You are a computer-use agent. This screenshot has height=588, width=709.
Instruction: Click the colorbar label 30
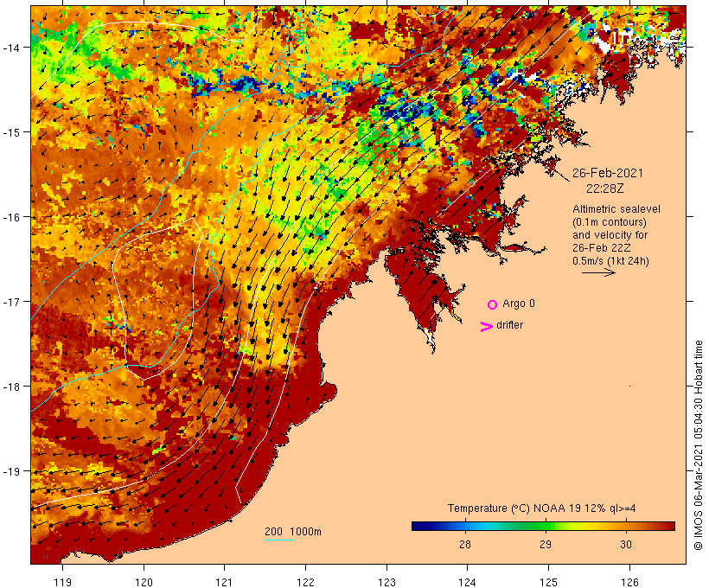(626, 545)
